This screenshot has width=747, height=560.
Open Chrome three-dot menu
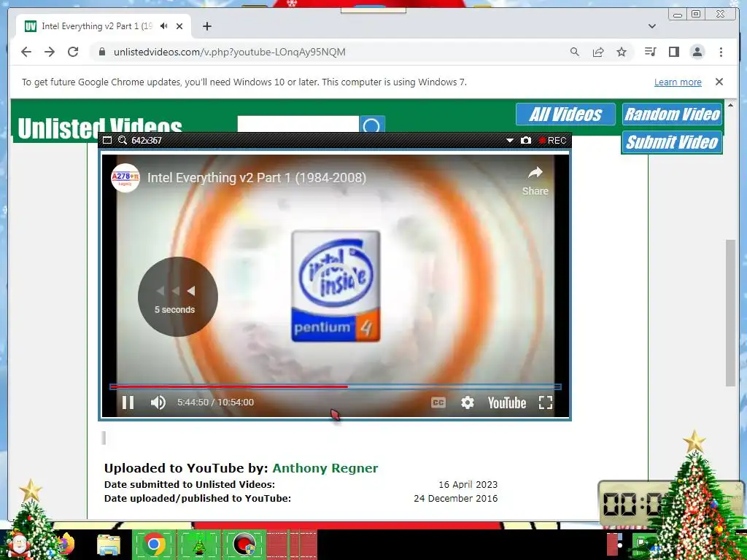[x=721, y=52]
